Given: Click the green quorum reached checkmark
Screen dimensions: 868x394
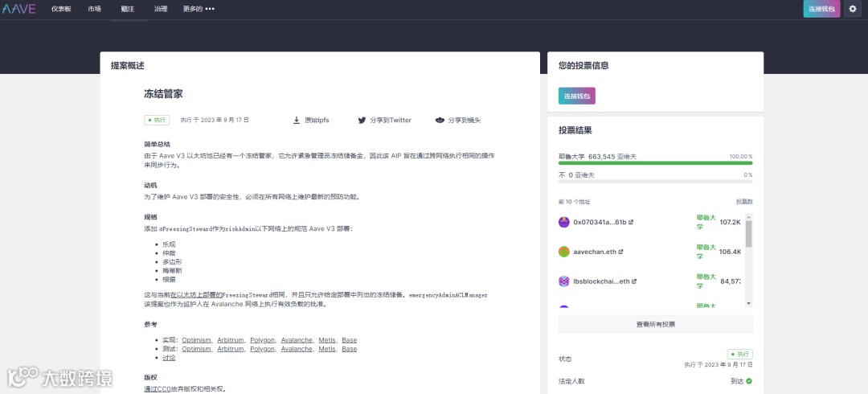Looking at the screenshot, I should click(749, 381).
